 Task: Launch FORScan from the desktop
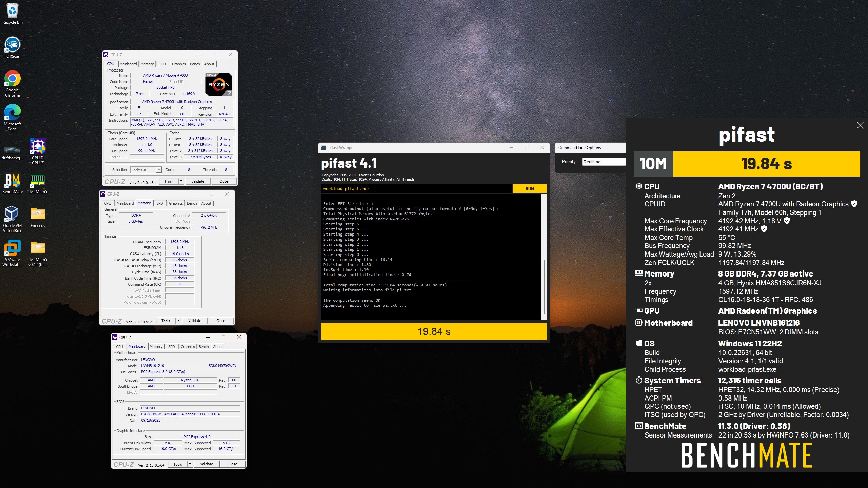13,47
